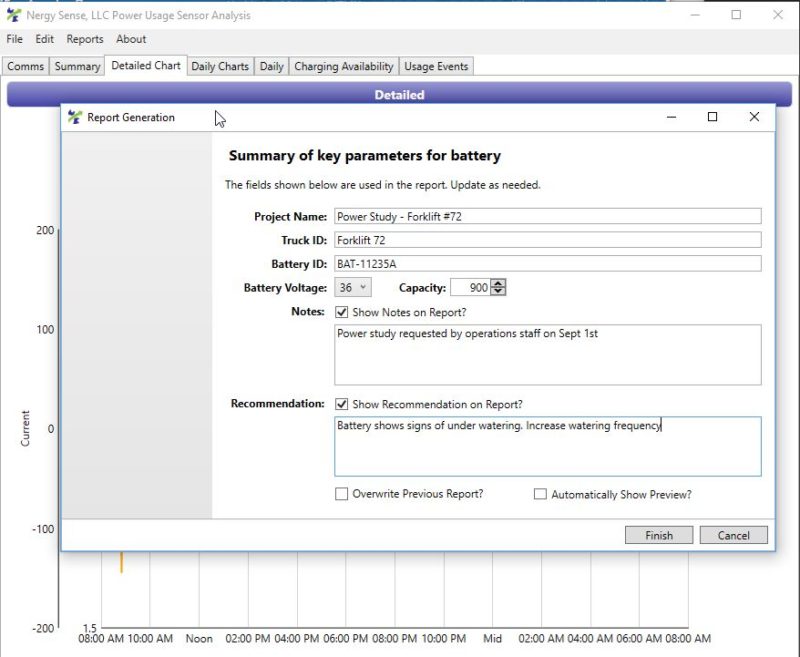Open the Battery Voltage dropdown
800x657 pixels.
[353, 288]
